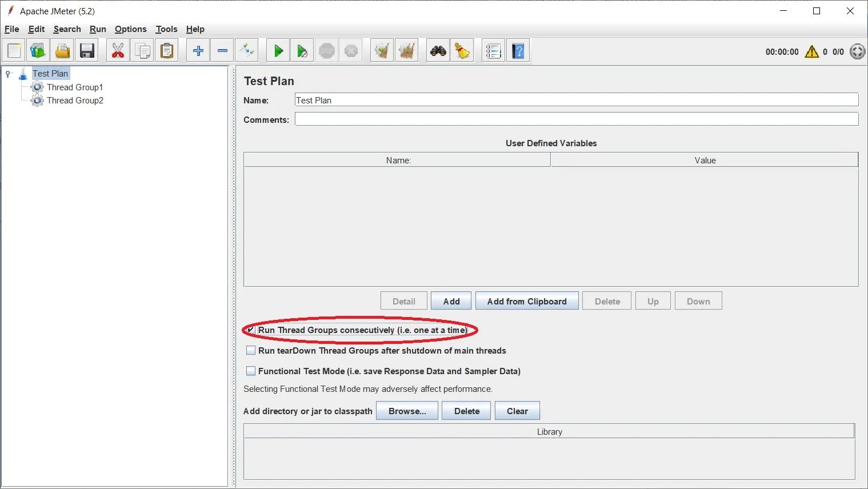Click the classpath Clear button
This screenshot has height=489, width=868.
click(517, 411)
